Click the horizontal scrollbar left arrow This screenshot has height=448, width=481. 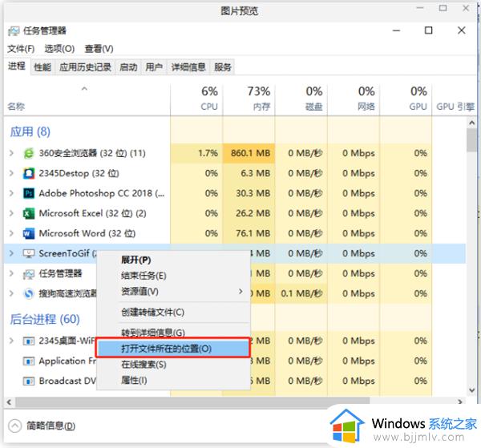click(9, 402)
